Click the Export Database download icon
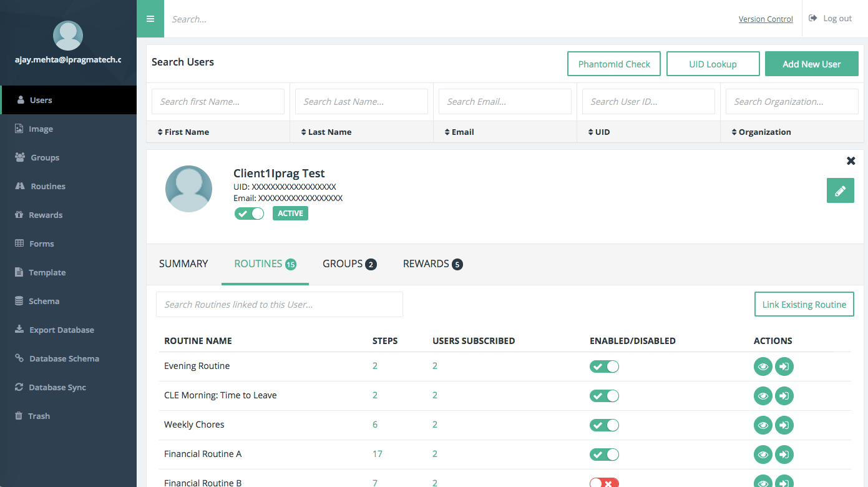Viewport: 868px width, 487px height. [19, 330]
